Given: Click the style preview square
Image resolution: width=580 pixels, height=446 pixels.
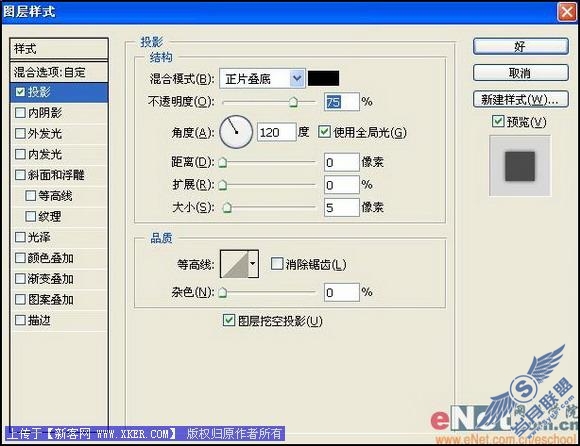Looking at the screenshot, I should pos(520,166).
